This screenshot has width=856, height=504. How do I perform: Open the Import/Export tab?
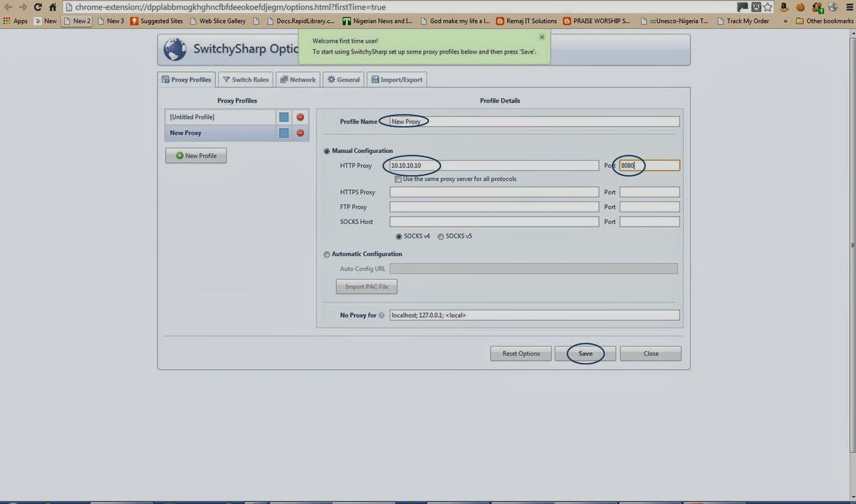coord(397,80)
